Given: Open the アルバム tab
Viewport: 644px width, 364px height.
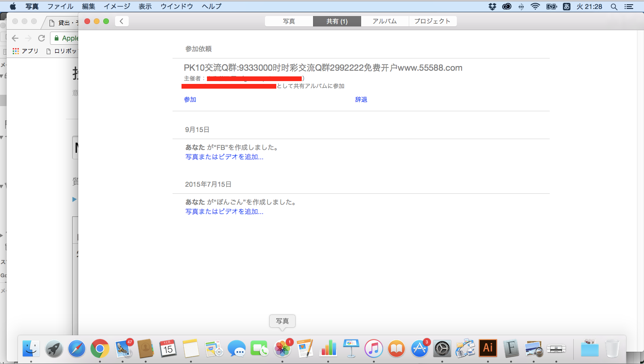Looking at the screenshot, I should click(385, 21).
